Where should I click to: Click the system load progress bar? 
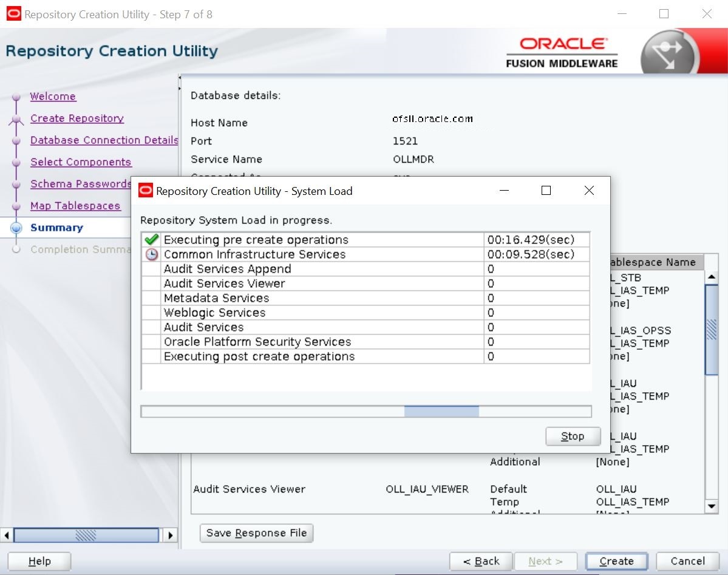click(366, 412)
